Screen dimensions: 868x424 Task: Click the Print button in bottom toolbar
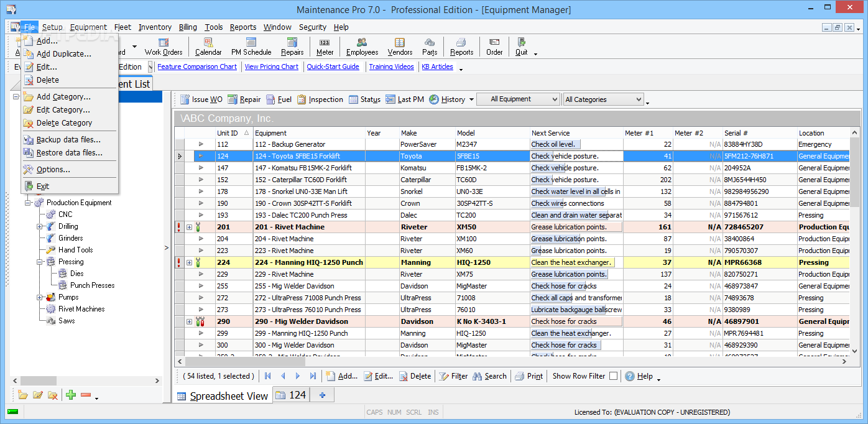point(529,376)
